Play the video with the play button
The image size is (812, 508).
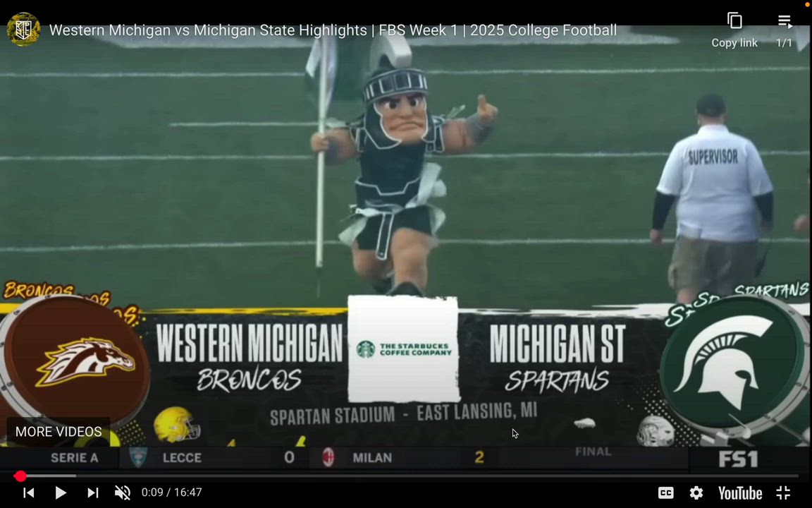(x=61, y=492)
